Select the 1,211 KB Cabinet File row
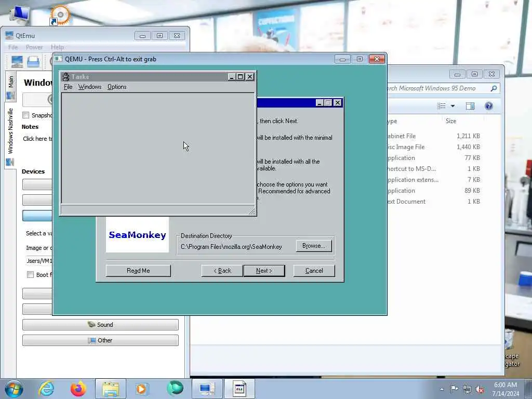The width and height of the screenshot is (532, 399). pyautogui.click(x=434, y=136)
